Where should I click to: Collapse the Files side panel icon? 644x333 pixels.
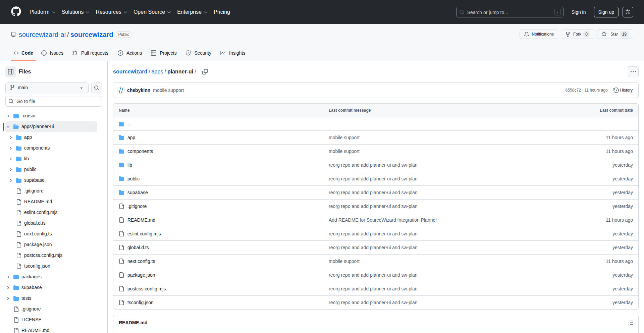(10, 71)
